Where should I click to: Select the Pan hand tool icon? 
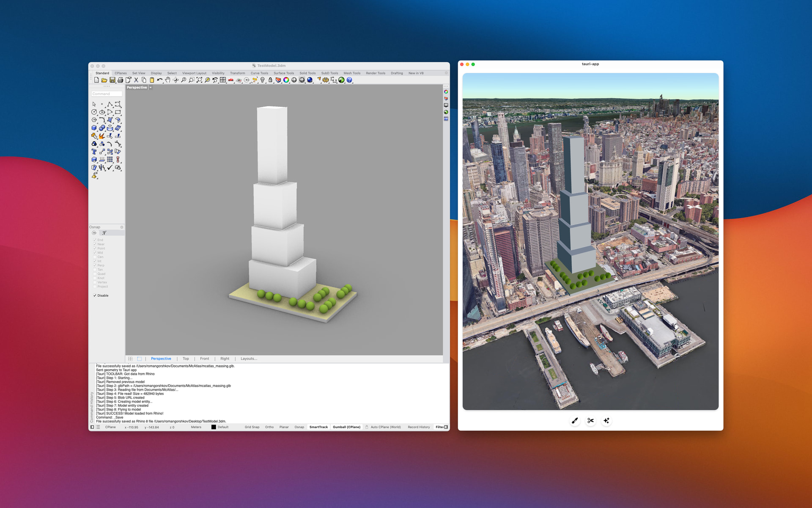point(168,80)
